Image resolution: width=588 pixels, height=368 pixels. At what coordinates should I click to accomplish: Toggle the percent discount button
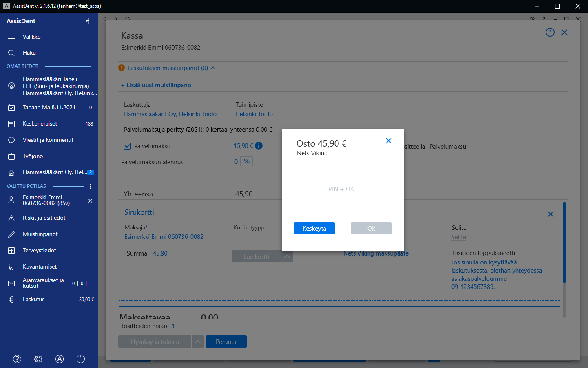247,161
